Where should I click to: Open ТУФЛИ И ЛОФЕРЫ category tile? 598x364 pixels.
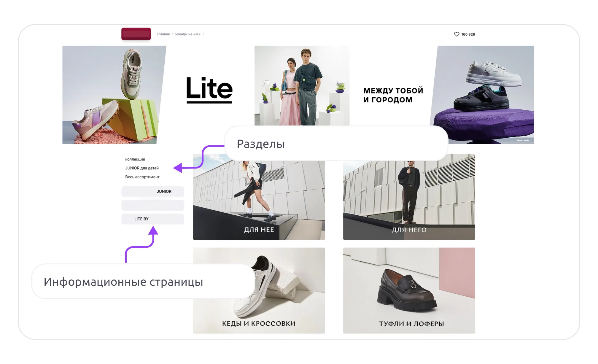click(409, 290)
